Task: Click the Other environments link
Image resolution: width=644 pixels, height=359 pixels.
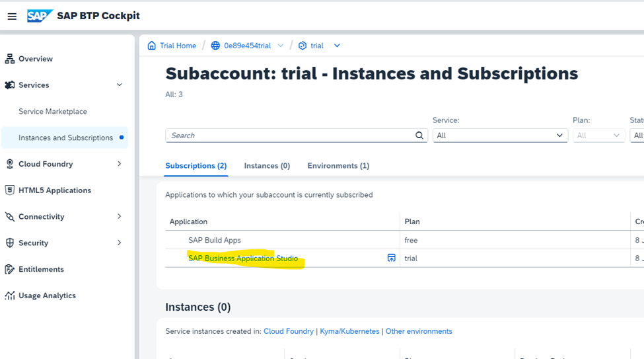Action: (419, 331)
